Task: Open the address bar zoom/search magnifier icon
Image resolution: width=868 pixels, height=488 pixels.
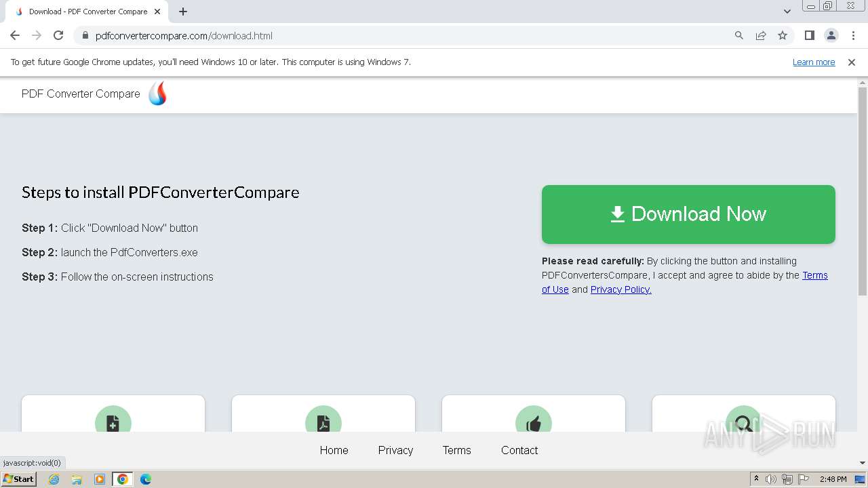Action: 739,35
